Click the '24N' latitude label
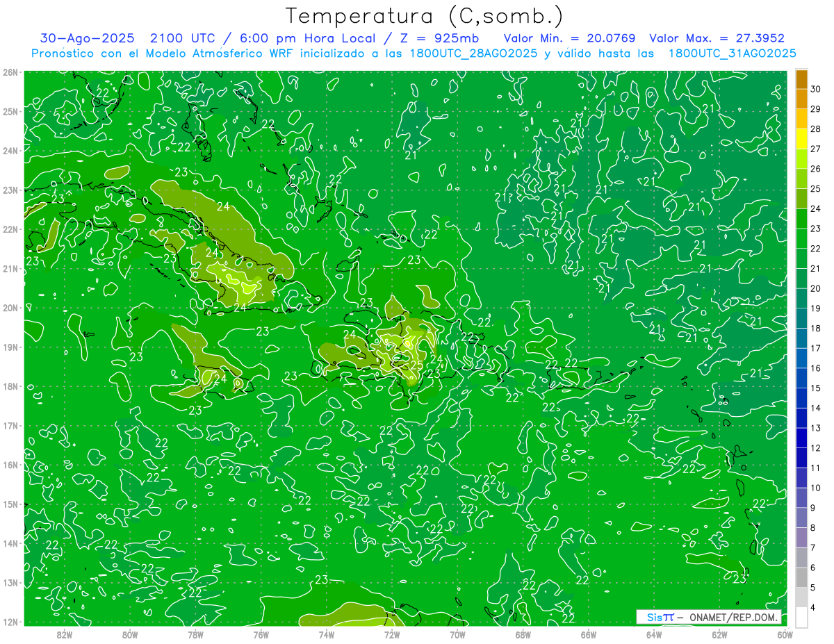The width and height of the screenshot is (834, 644). (x=10, y=151)
